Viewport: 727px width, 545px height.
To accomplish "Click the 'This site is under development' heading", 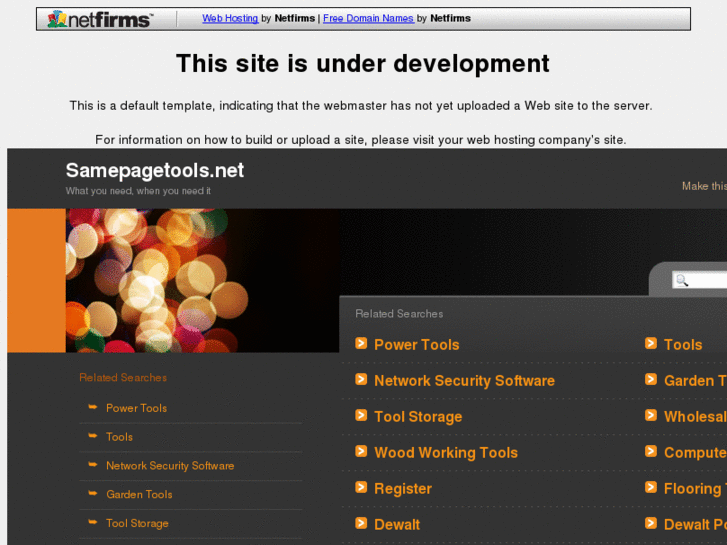I will click(x=363, y=63).
